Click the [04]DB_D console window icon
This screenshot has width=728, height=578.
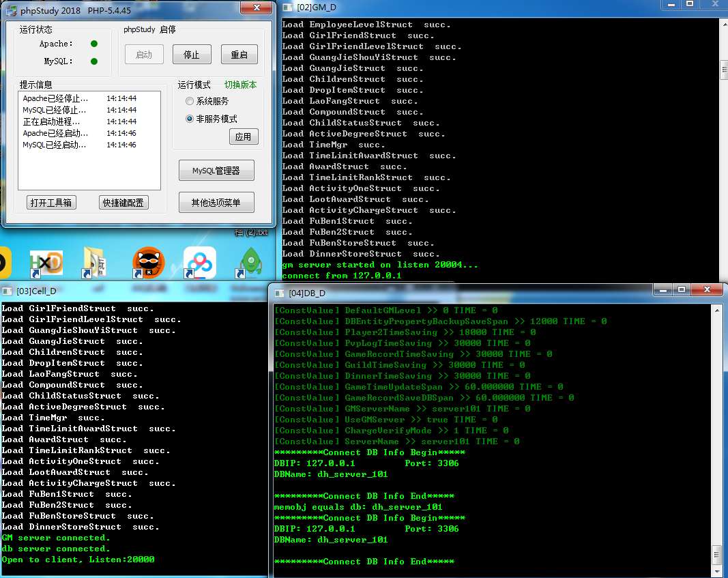click(x=280, y=293)
